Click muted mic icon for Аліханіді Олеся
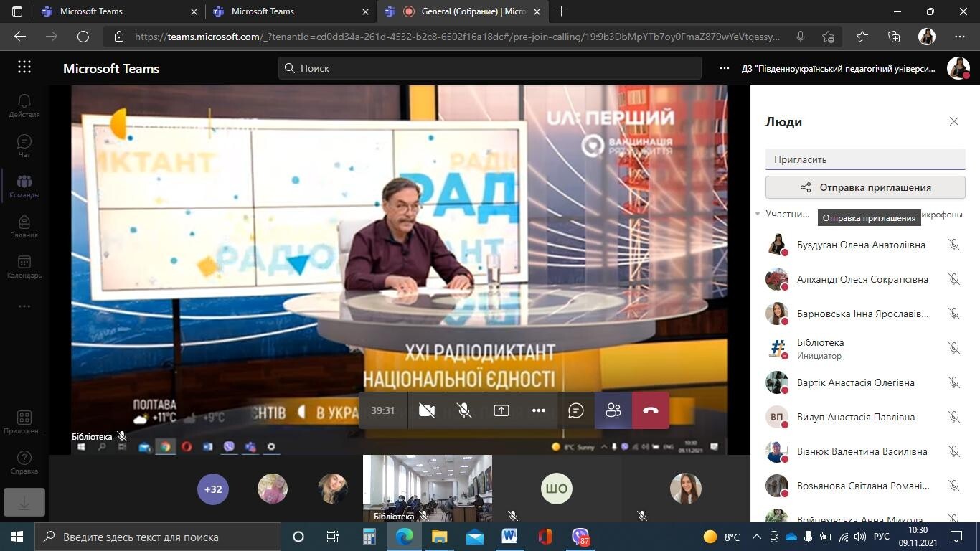The image size is (980, 551). pyautogui.click(x=954, y=279)
